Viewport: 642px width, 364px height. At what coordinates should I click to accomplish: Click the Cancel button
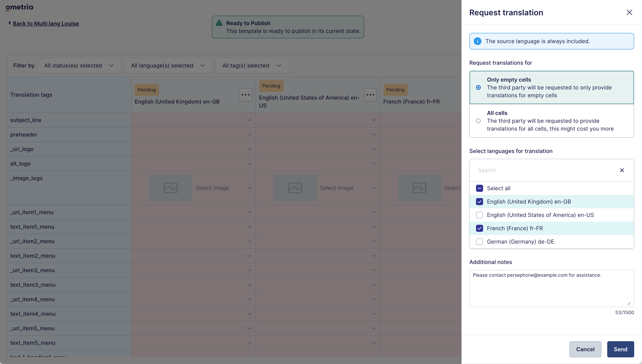585,349
